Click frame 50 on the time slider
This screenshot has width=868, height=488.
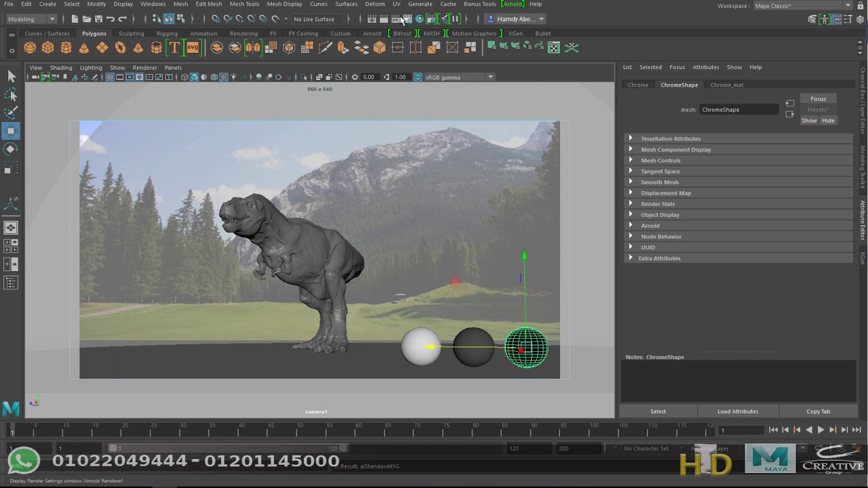[300, 429]
